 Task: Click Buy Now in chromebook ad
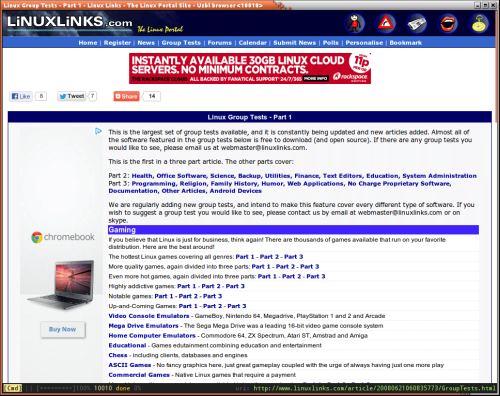[63, 329]
